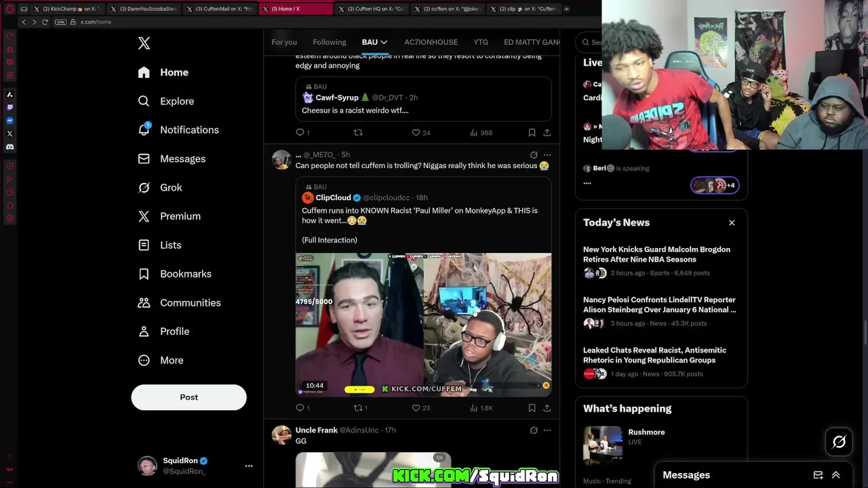The width and height of the screenshot is (868, 488).
Task: Go forward in browser history
Action: 35,22
